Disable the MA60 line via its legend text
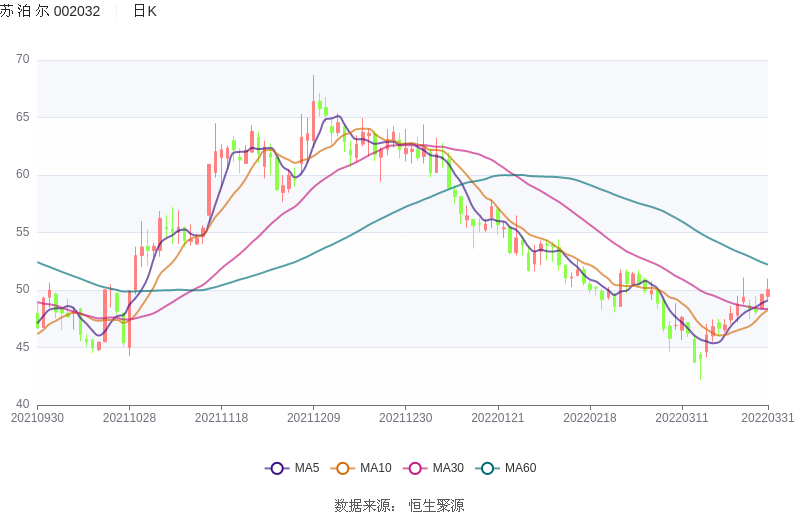Image resolution: width=800 pixels, height=517 pixels. point(520,468)
